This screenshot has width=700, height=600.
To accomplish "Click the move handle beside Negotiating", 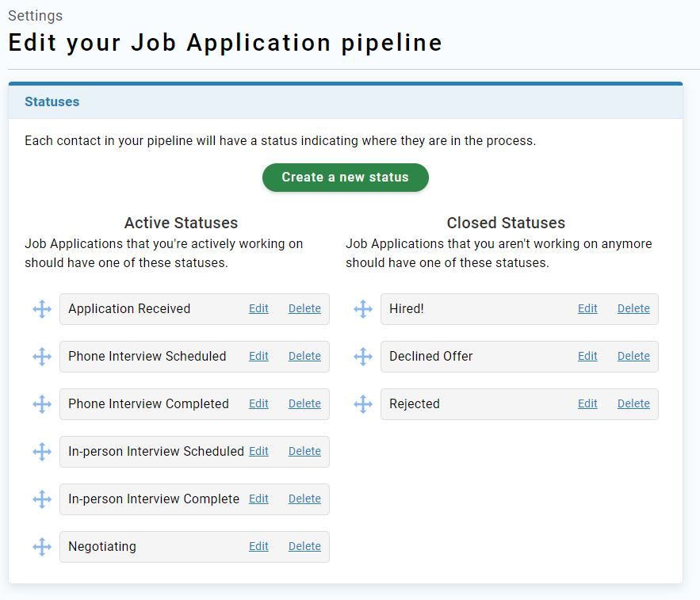I will click(42, 547).
